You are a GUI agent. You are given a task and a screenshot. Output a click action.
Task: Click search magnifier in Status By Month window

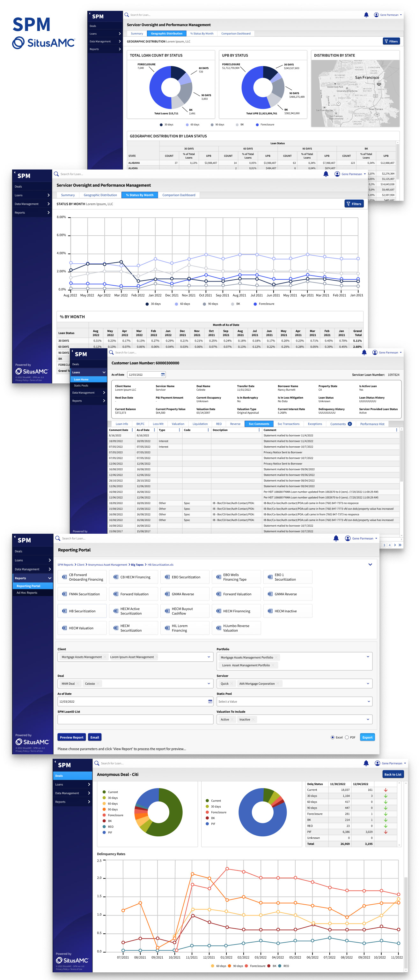(x=56, y=174)
